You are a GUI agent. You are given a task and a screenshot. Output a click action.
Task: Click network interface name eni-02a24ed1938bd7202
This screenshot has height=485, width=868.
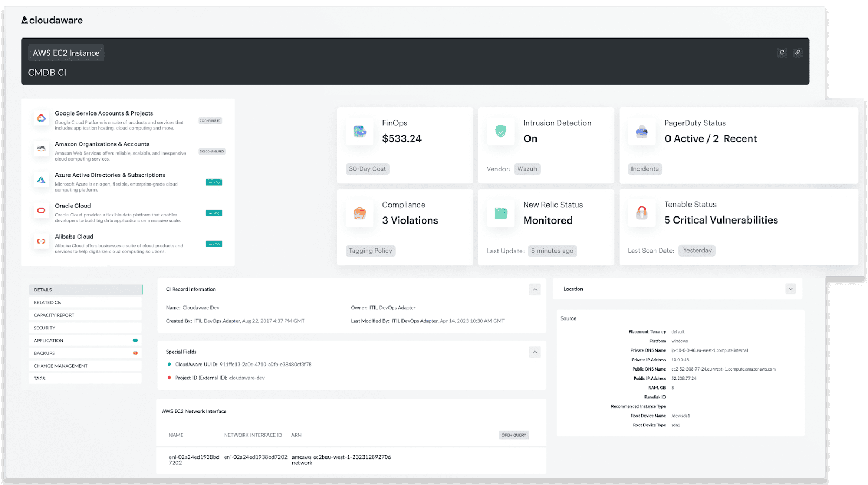[x=194, y=460]
